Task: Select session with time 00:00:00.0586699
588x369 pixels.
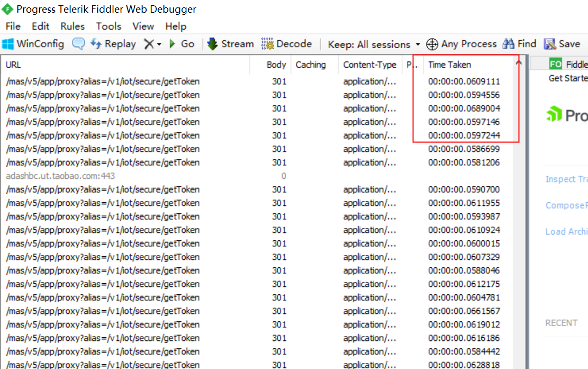Action: 257,149
